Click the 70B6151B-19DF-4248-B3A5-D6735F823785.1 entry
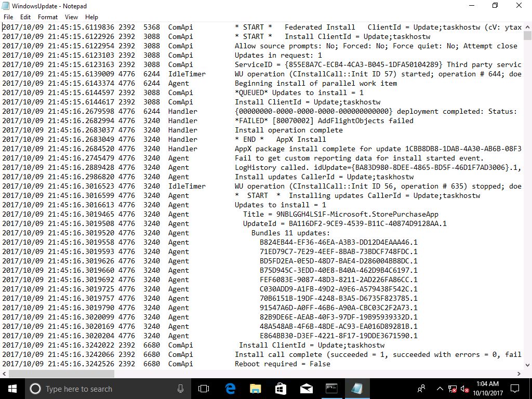 (x=339, y=299)
